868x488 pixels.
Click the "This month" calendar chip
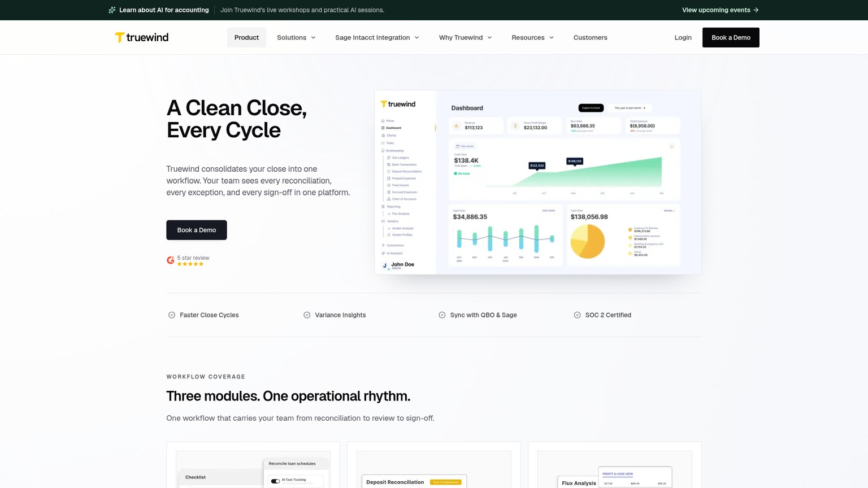click(465, 146)
